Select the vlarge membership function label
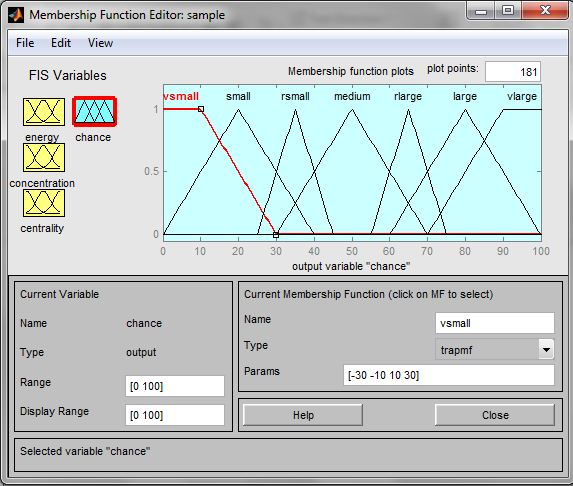The width and height of the screenshot is (573, 486). pos(522,96)
